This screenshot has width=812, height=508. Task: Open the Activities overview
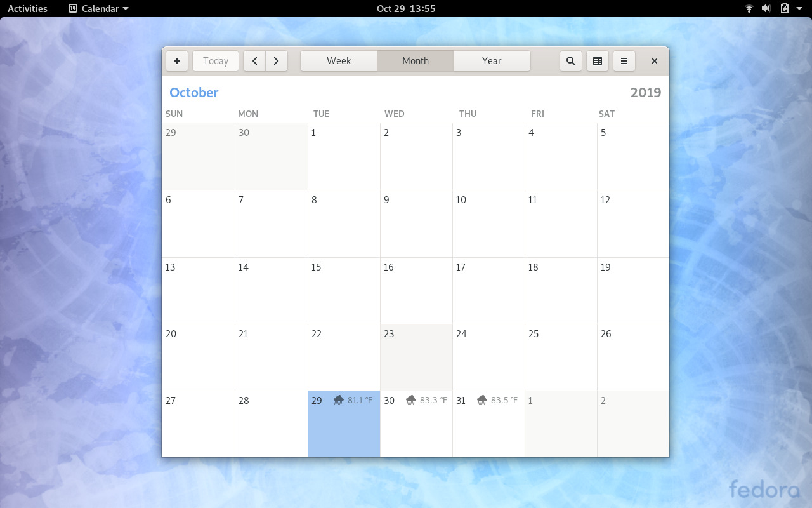(27, 8)
